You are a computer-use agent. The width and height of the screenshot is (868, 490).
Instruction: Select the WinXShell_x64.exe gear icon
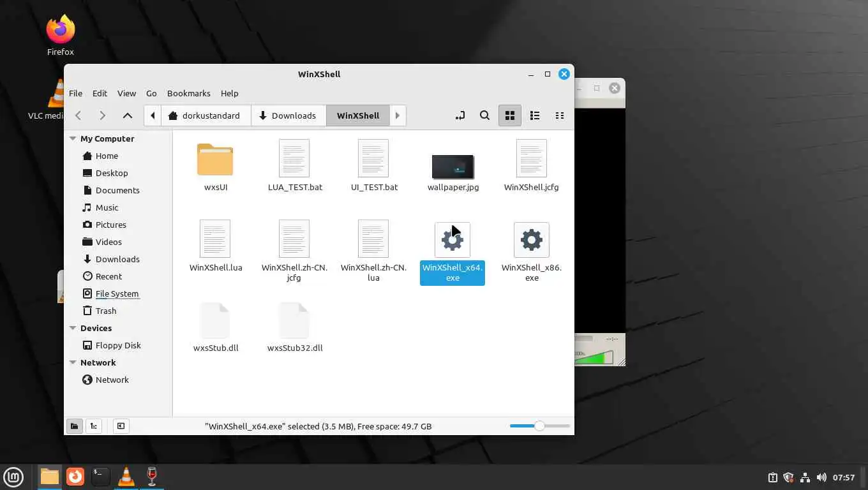coord(453,240)
